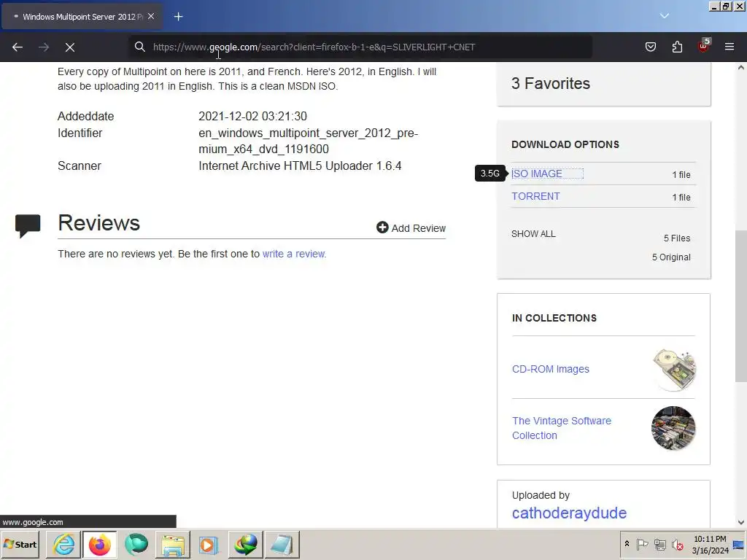Click the CD-ROM Images thumbnail
747x560 pixels.
674,370
